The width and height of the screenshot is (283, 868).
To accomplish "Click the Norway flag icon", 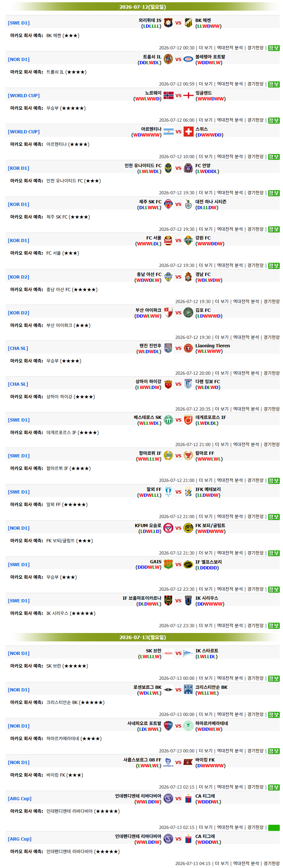I will (x=168, y=95).
